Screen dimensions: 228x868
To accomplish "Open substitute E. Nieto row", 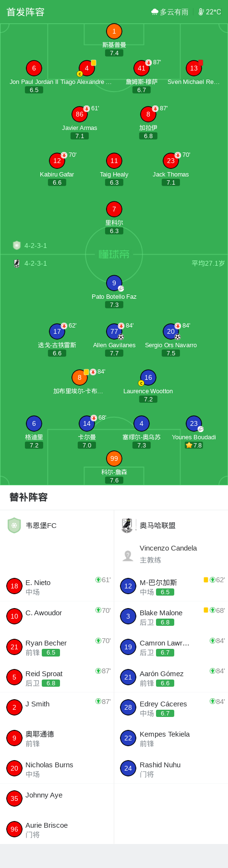I will click(x=57, y=586).
